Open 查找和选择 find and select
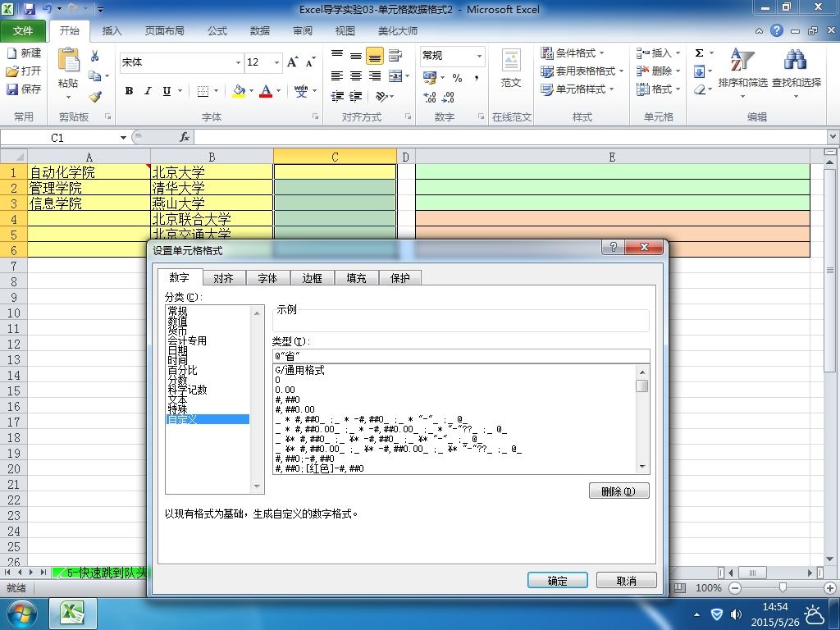Image resolution: width=840 pixels, height=630 pixels. (x=796, y=72)
